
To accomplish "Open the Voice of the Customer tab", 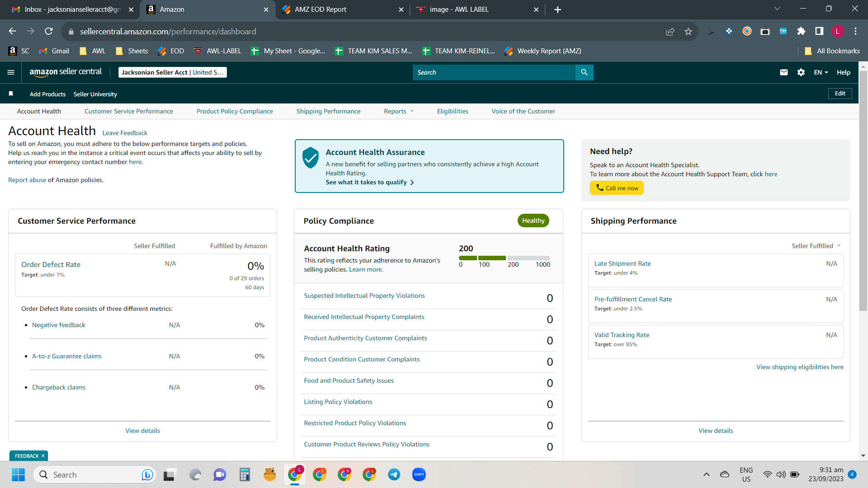I will [x=524, y=111].
